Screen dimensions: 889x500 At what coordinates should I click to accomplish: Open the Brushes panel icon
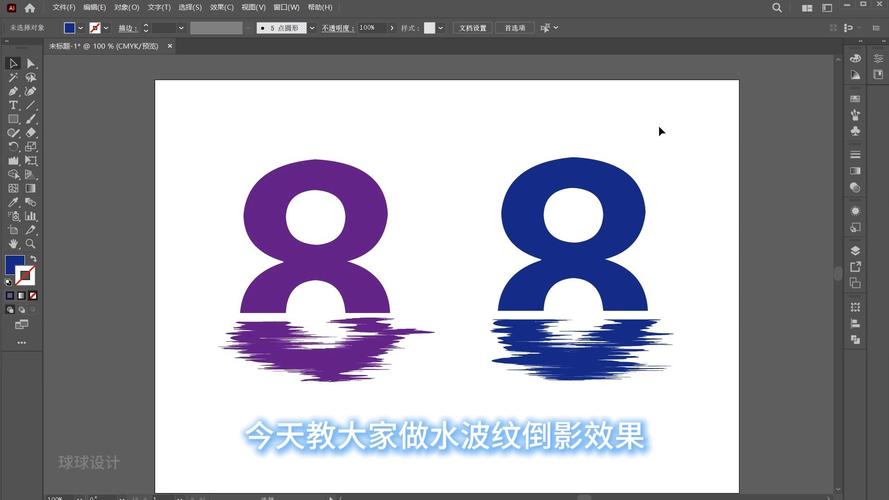click(x=855, y=115)
